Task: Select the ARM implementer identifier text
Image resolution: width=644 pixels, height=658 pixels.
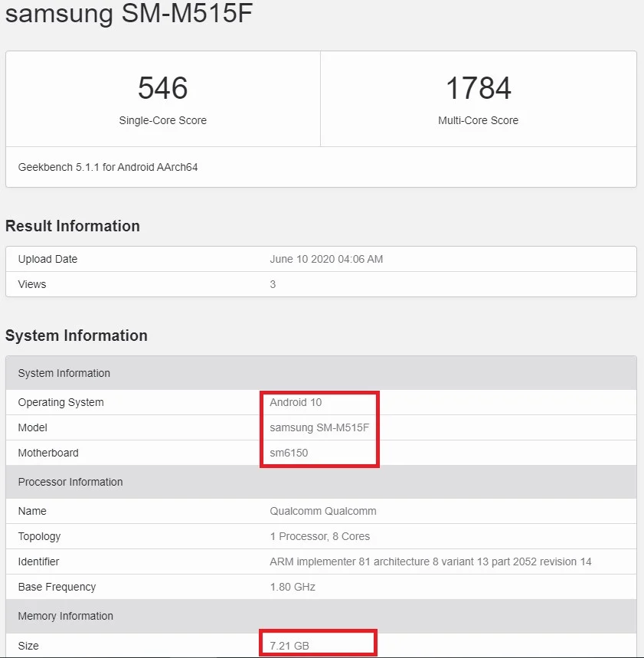Action: (430, 561)
